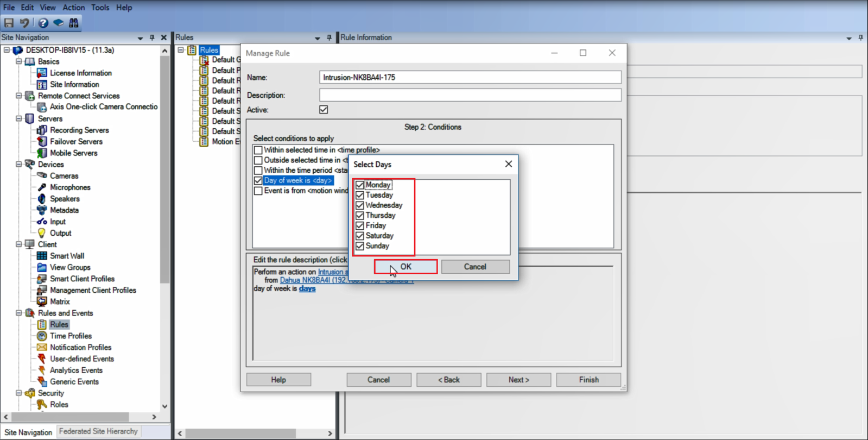Open the Metadata device node
Screen dimensions: 868x440
pos(64,210)
